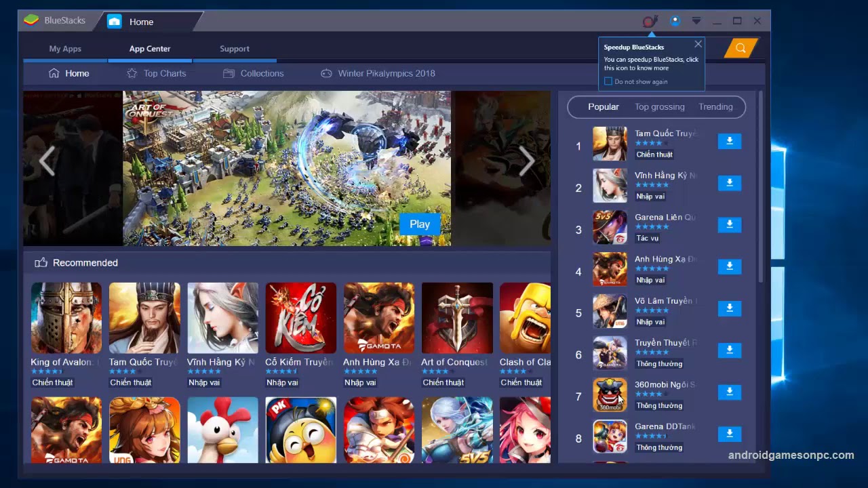Show previous banner with left arrow
This screenshot has height=488, width=868.
point(46,162)
